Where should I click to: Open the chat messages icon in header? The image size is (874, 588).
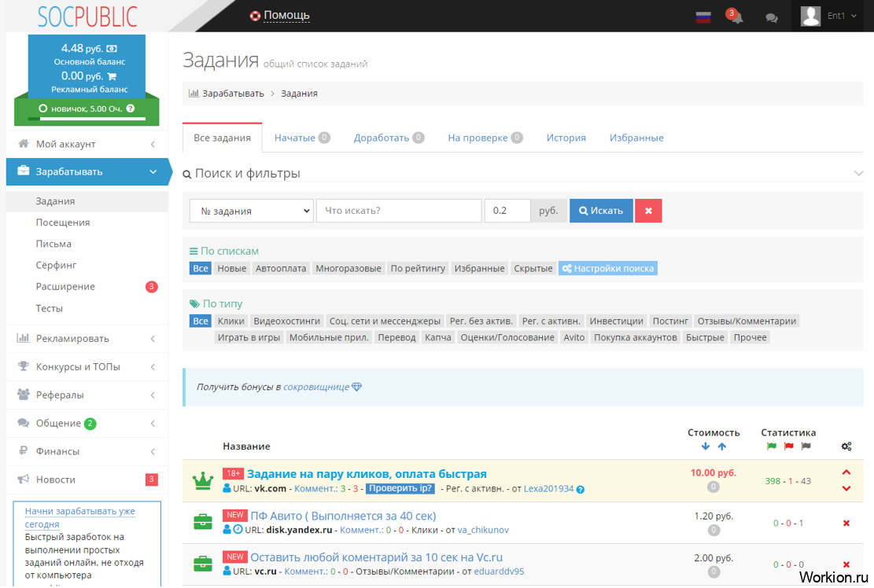[x=772, y=18]
